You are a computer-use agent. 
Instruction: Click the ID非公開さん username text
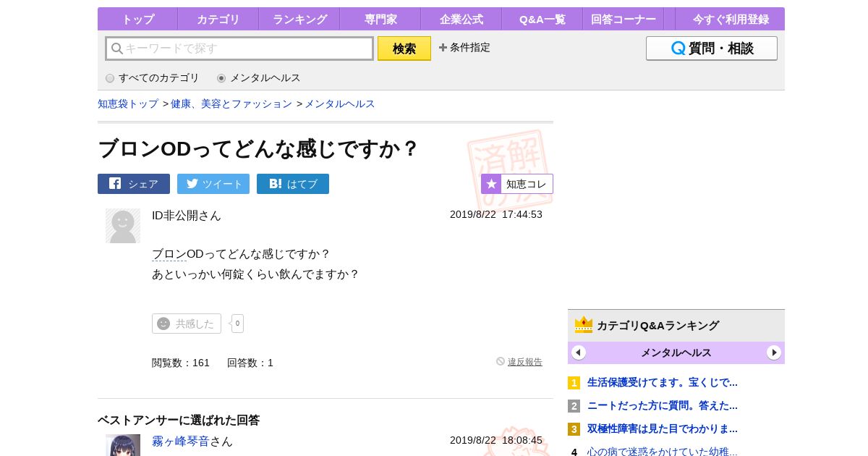tap(187, 215)
